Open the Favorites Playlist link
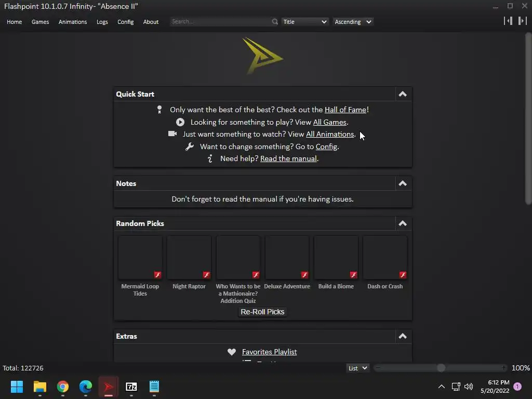Viewport: 532px width, 399px height. [x=270, y=352]
